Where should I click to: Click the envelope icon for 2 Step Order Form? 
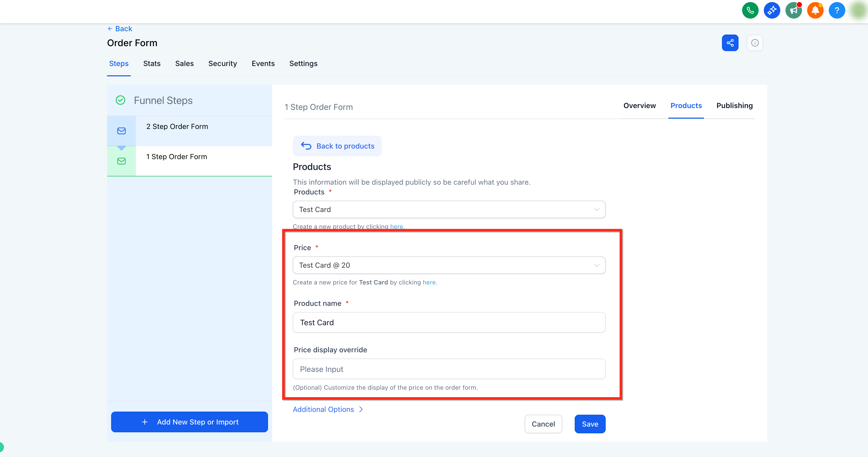[x=121, y=131]
